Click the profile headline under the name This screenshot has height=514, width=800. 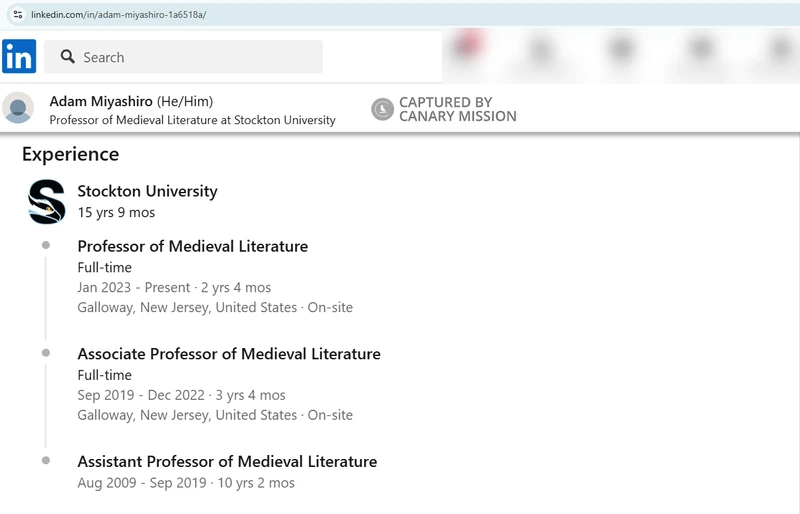[192, 120]
